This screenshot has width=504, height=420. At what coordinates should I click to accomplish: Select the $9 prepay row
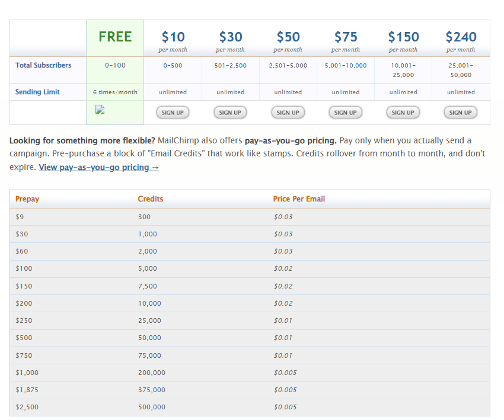(250, 217)
